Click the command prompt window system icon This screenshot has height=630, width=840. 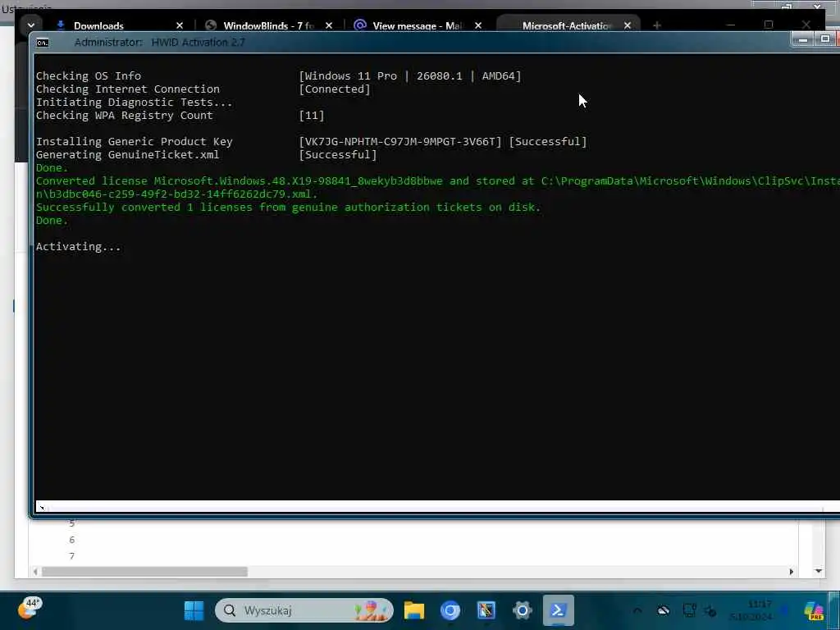click(x=43, y=43)
